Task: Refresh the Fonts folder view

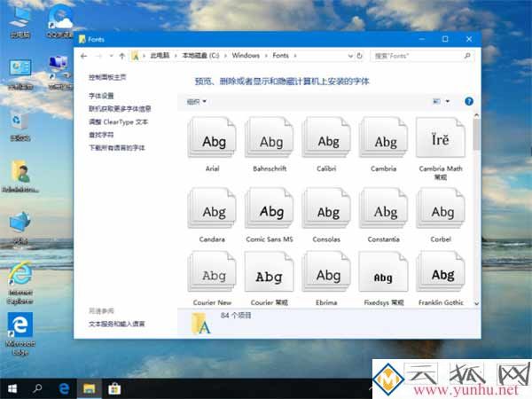Action: (x=360, y=56)
